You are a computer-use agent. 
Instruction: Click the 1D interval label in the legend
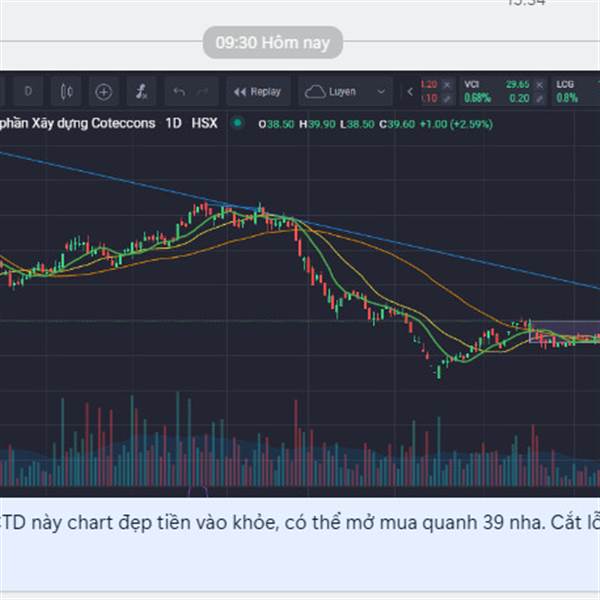173,123
